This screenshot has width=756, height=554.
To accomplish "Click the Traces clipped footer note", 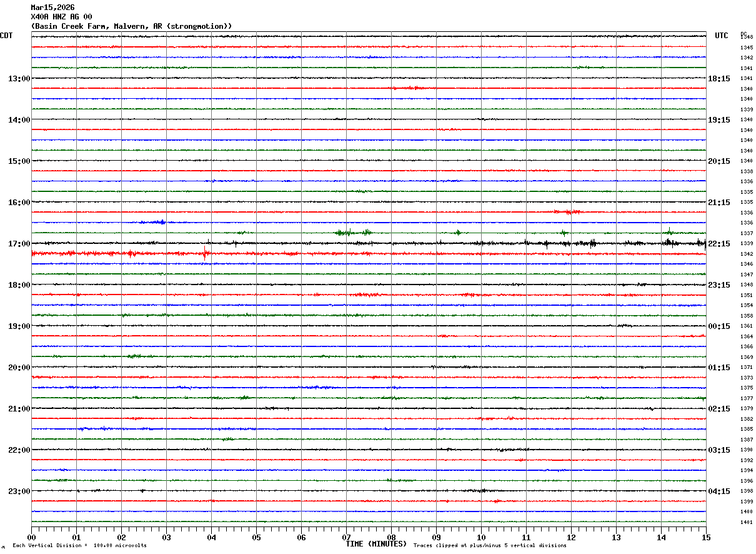I will pos(490,546).
